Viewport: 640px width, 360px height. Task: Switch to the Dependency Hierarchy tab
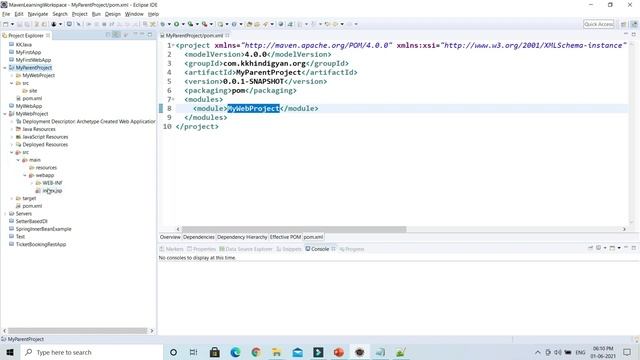(x=242, y=237)
